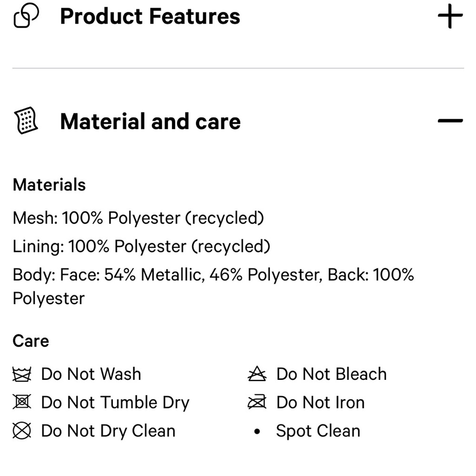The height and width of the screenshot is (476, 476).
Task: Expand Product Features with plus icon
Action: [450, 16]
